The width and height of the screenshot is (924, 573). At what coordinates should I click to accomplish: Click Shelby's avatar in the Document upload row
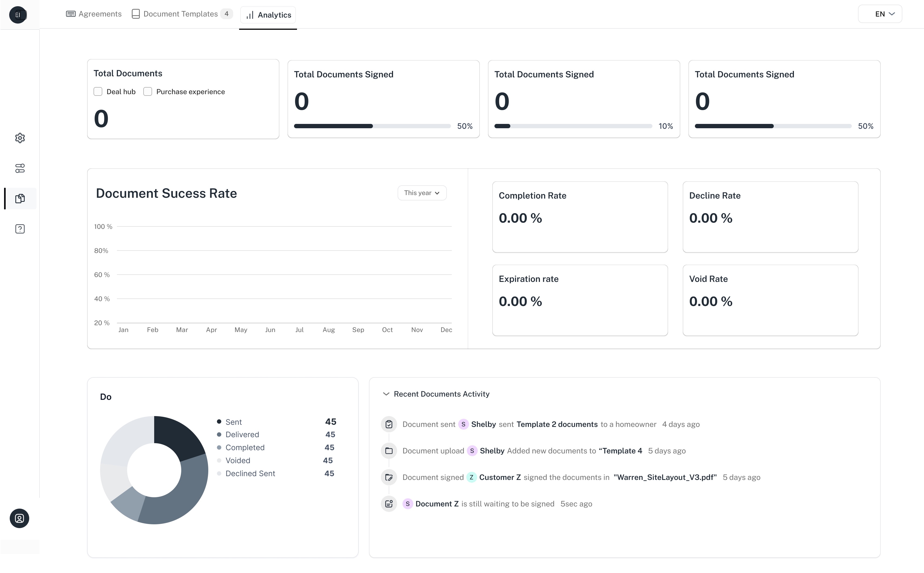point(472,451)
